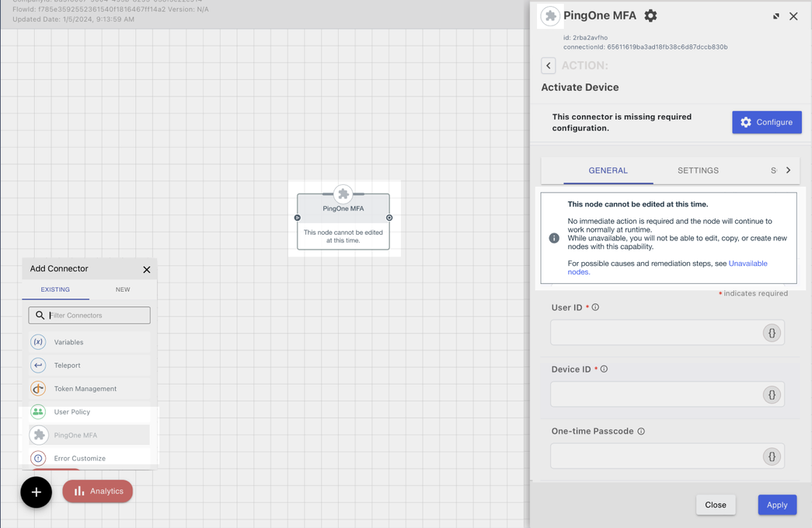The image size is (812, 528).
Task: Click the PingOne MFA node puzzle icon on canvas
Action: pyautogui.click(x=343, y=194)
